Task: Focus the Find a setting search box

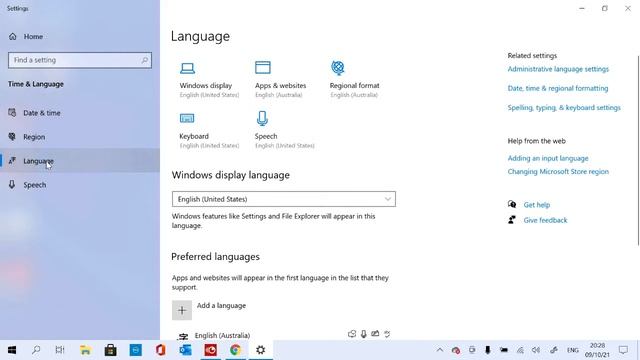Action: [x=80, y=60]
